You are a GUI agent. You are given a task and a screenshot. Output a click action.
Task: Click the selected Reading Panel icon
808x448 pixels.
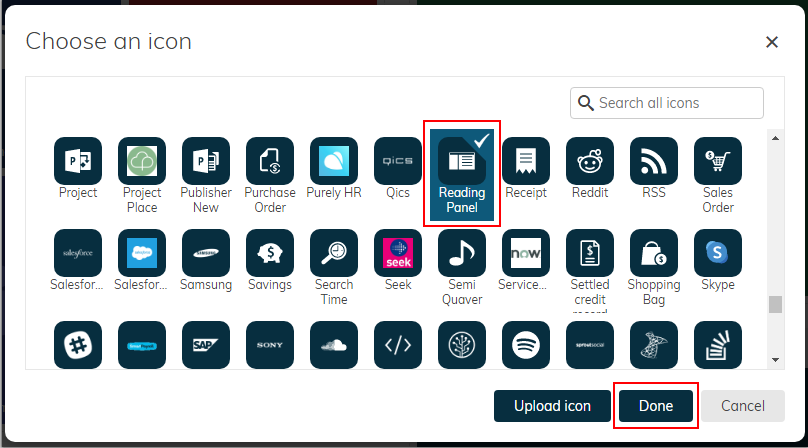coord(462,174)
